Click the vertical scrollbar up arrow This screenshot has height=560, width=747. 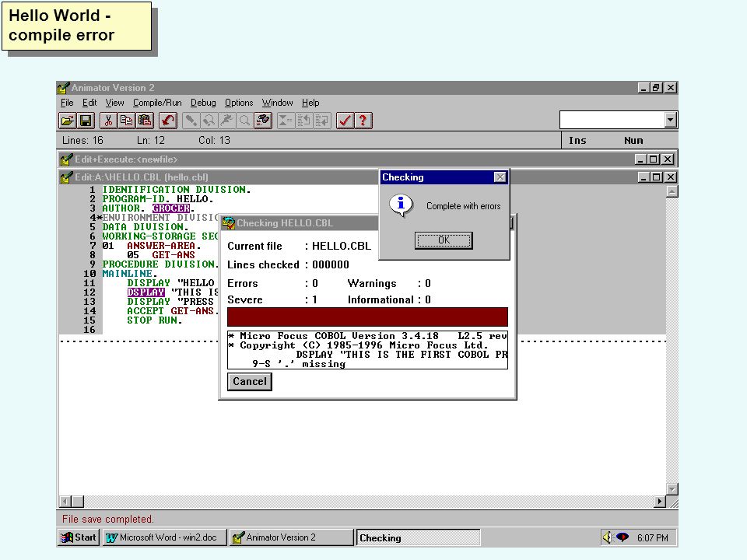pos(672,191)
